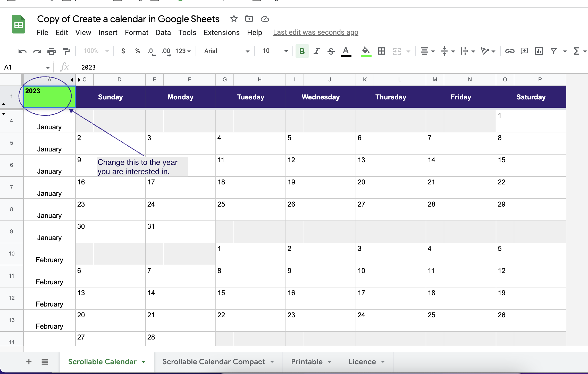The image size is (588, 374).
Task: Expand hidden rows arrow below row 1
Action: [4, 114]
